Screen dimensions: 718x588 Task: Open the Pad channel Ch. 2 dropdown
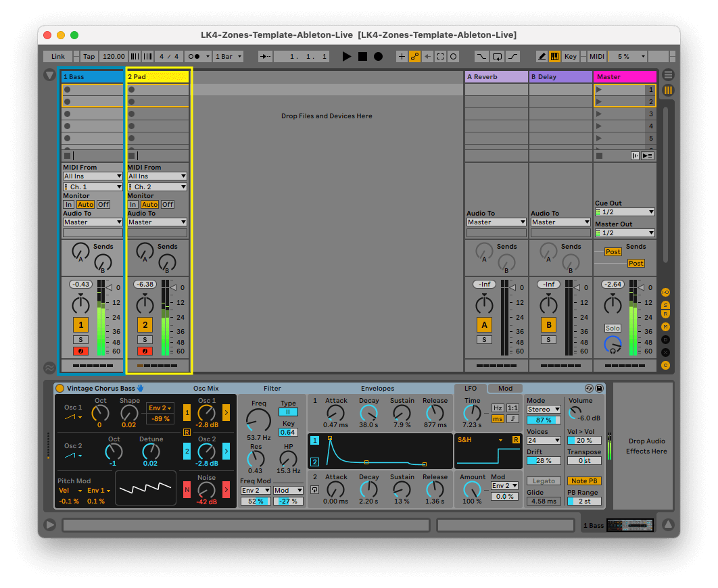157,187
